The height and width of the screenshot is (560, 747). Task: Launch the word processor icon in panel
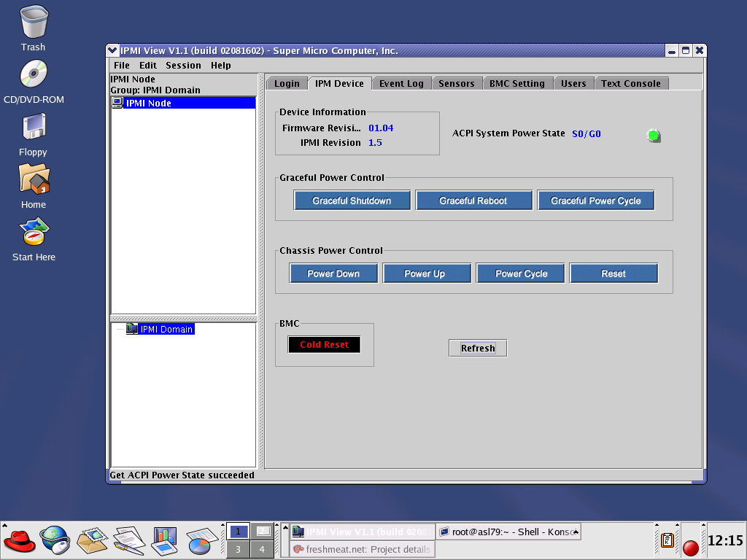(x=129, y=540)
